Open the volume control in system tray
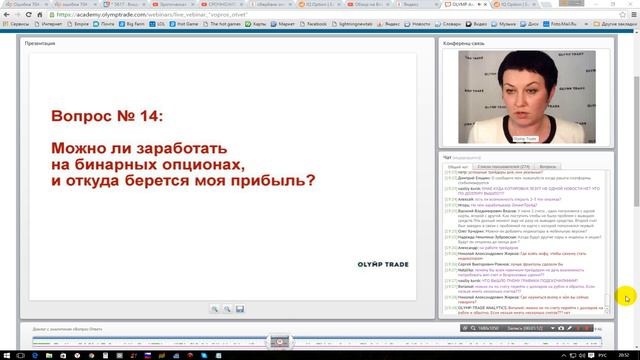This screenshot has width=640, height=360. 582,356
